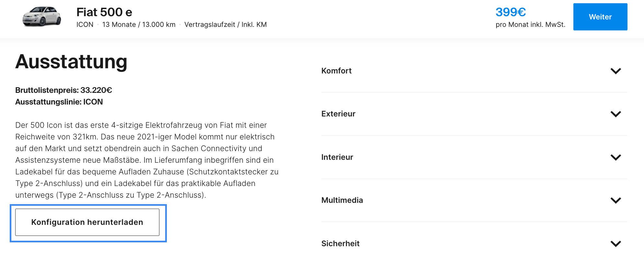The width and height of the screenshot is (644, 264).
Task: Expand the Multimedia section chevron
Action: coord(615,200)
